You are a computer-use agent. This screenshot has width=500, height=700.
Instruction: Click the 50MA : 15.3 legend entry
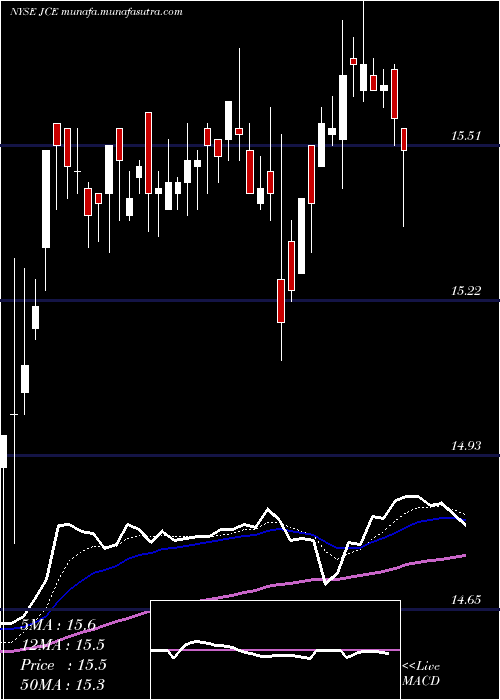(62, 684)
